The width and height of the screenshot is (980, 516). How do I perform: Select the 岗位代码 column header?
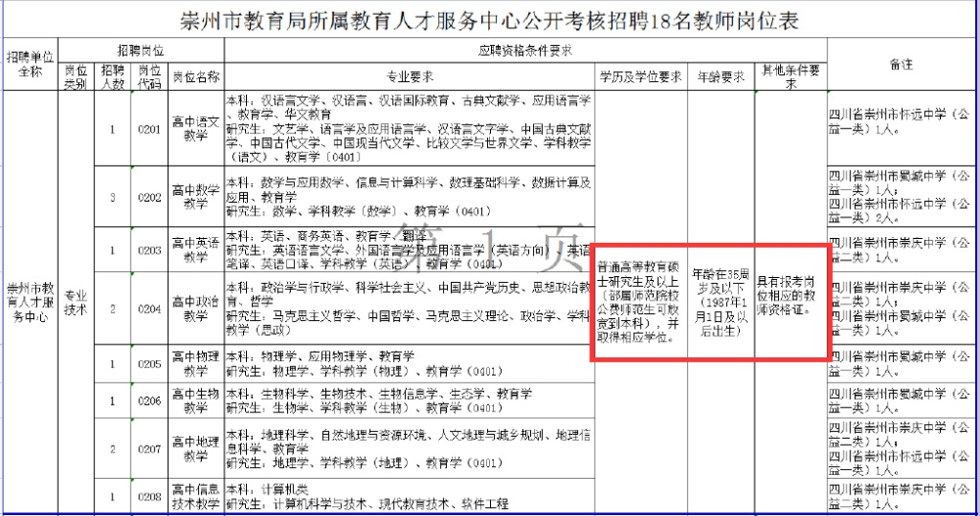(x=149, y=76)
